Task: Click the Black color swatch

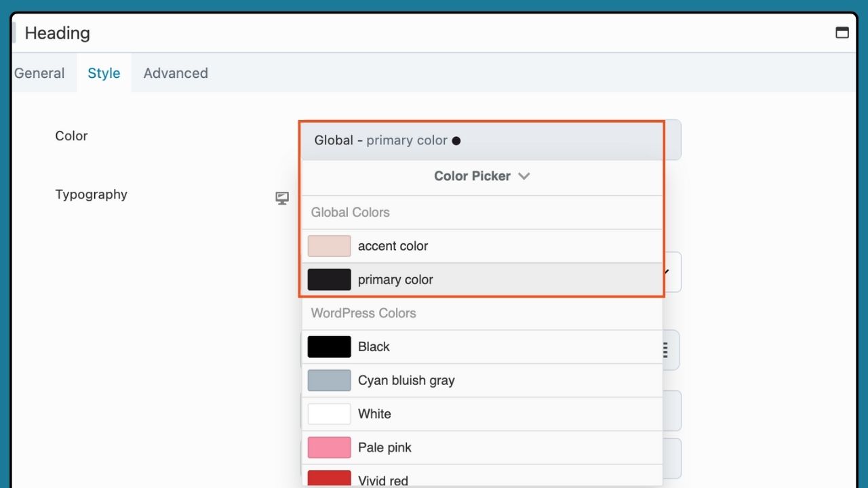Action: 329,346
